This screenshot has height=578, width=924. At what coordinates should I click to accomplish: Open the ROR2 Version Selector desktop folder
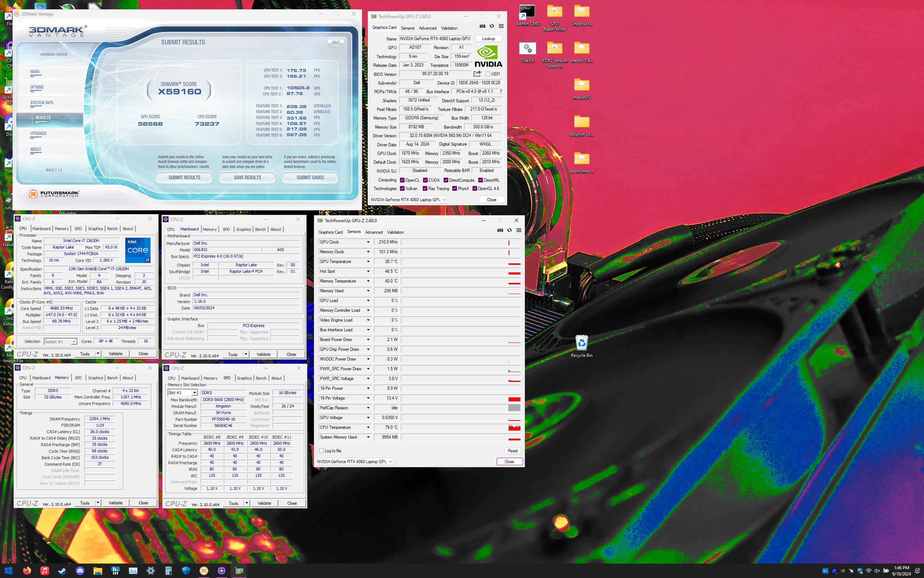[x=554, y=55]
